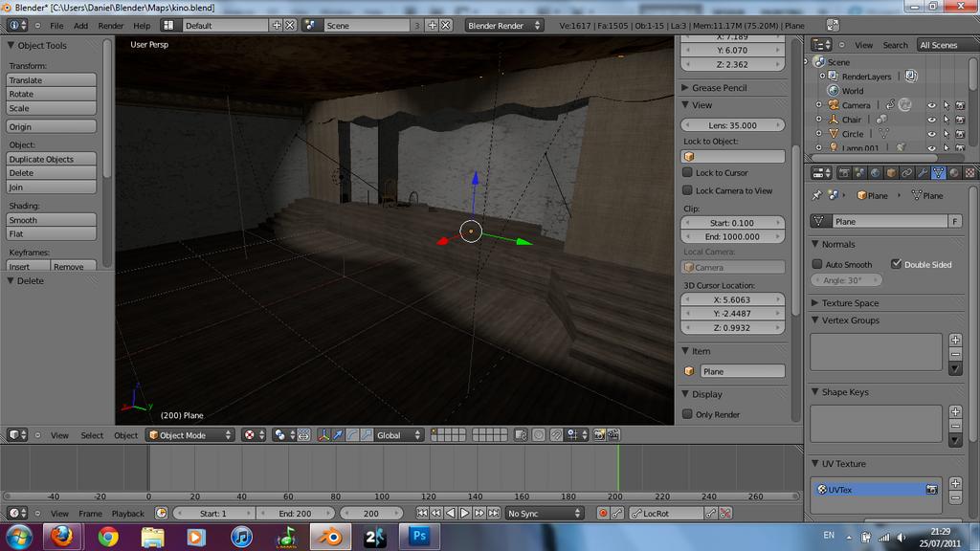The image size is (980, 551).
Task: Click the Smooth shading button
Action: (x=52, y=220)
